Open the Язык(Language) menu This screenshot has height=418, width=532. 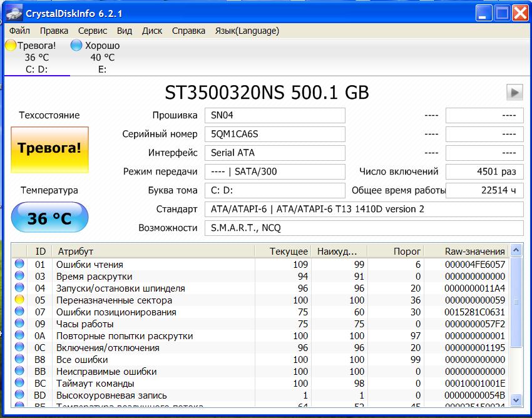247,31
